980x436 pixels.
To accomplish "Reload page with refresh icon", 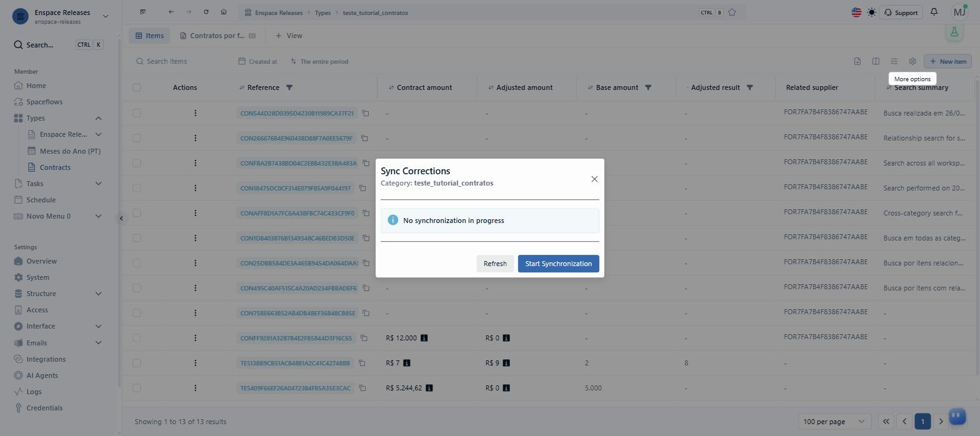I will 206,12.
